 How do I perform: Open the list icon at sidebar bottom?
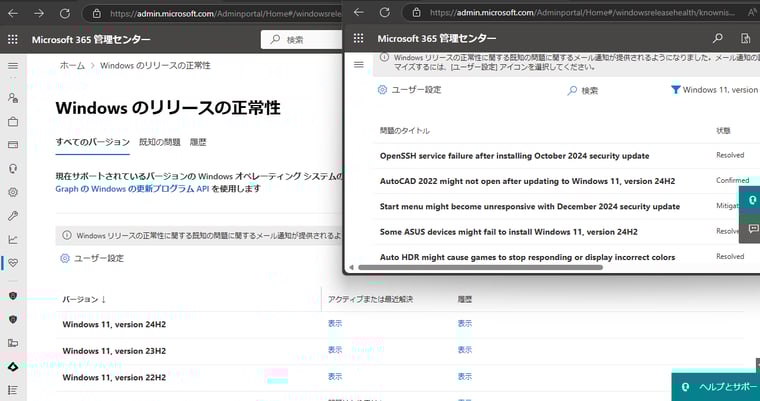pyautogui.click(x=13, y=390)
